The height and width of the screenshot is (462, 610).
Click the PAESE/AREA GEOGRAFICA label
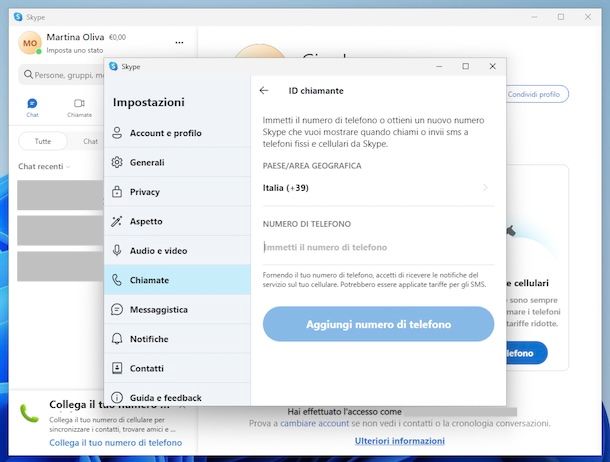coord(312,166)
